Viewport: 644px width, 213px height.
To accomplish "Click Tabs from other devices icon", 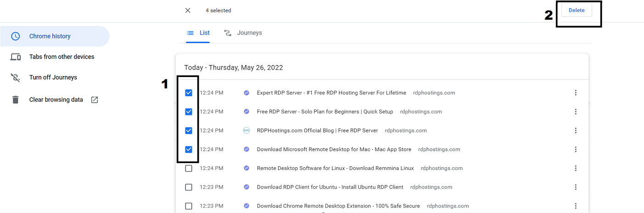I will tap(16, 57).
